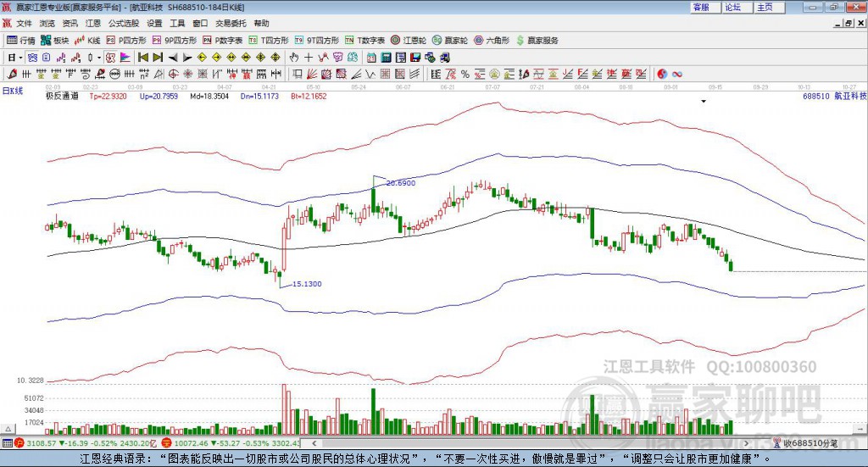Open the 资讯 menu
Viewport: 868px width, 467px height.
click(x=70, y=23)
